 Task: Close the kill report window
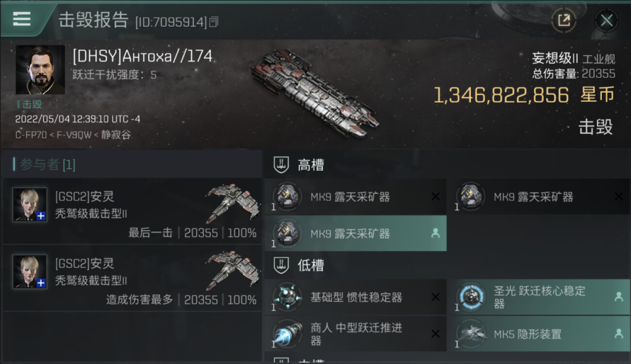[606, 20]
